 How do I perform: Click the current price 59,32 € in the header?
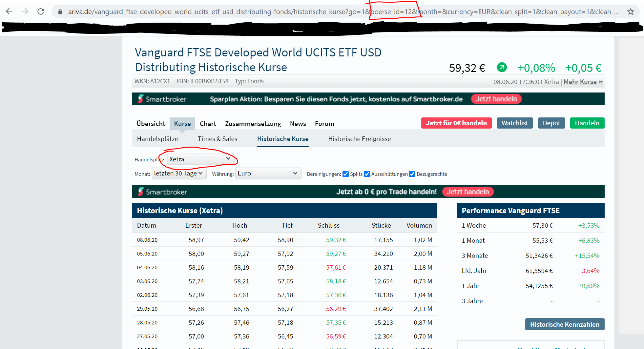(x=467, y=68)
